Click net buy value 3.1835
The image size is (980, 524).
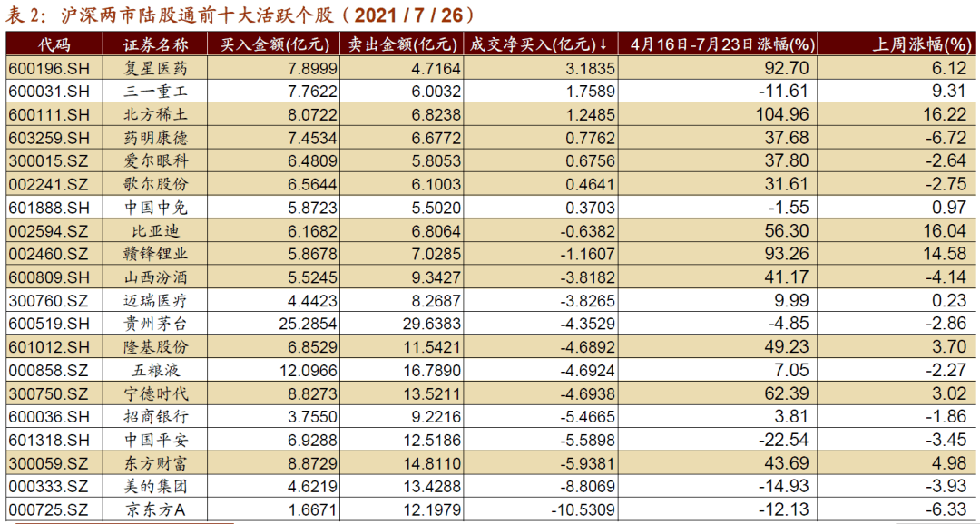(592, 68)
